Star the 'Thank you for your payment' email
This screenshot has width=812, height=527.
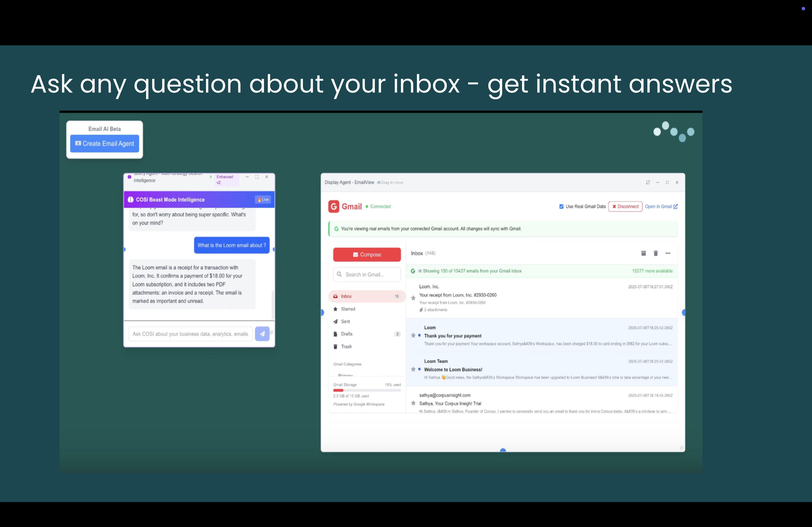coord(413,335)
